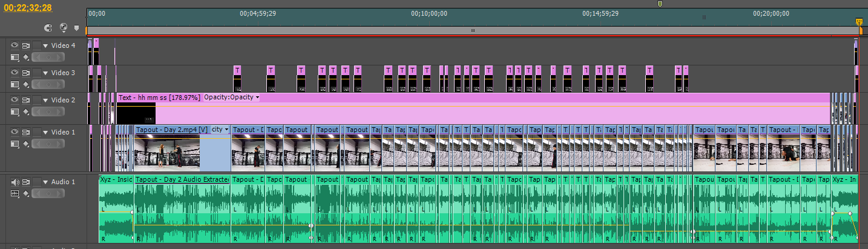Click Show Keyframes icon on Video 3
This screenshot has width=868, height=249.
coord(26,85)
